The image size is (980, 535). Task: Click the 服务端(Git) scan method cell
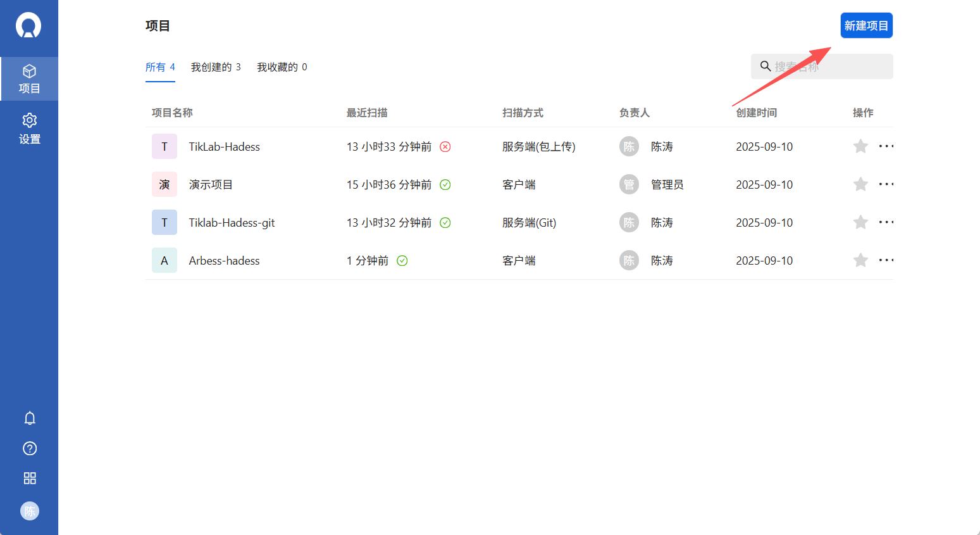point(530,223)
